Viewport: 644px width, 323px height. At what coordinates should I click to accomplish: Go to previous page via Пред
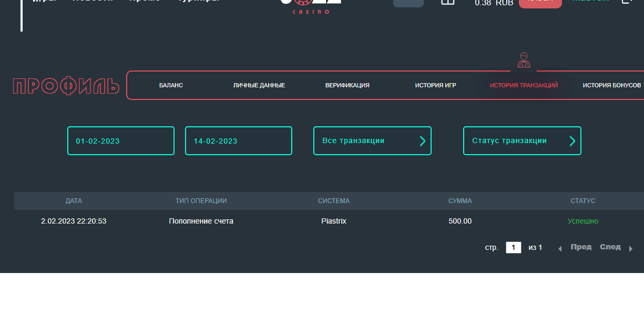coord(581,247)
